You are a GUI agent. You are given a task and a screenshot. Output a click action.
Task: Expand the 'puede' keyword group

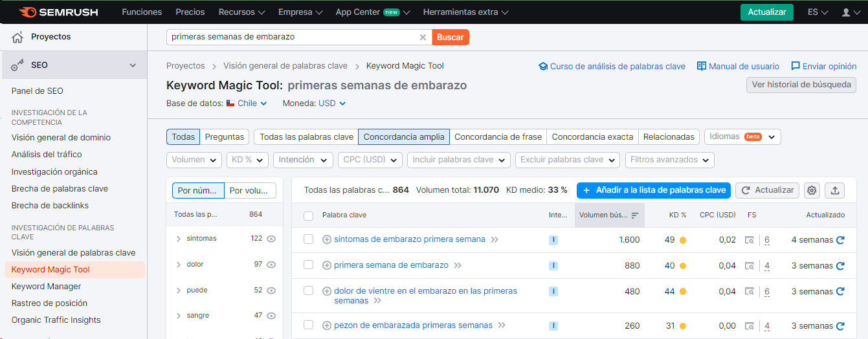pos(179,290)
